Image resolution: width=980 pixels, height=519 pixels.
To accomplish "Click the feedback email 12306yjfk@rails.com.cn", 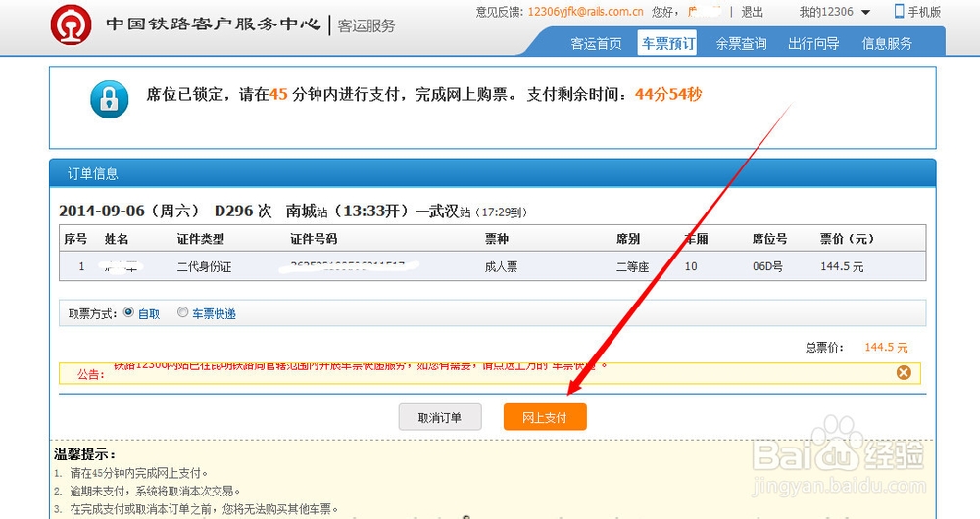I will coord(586,12).
